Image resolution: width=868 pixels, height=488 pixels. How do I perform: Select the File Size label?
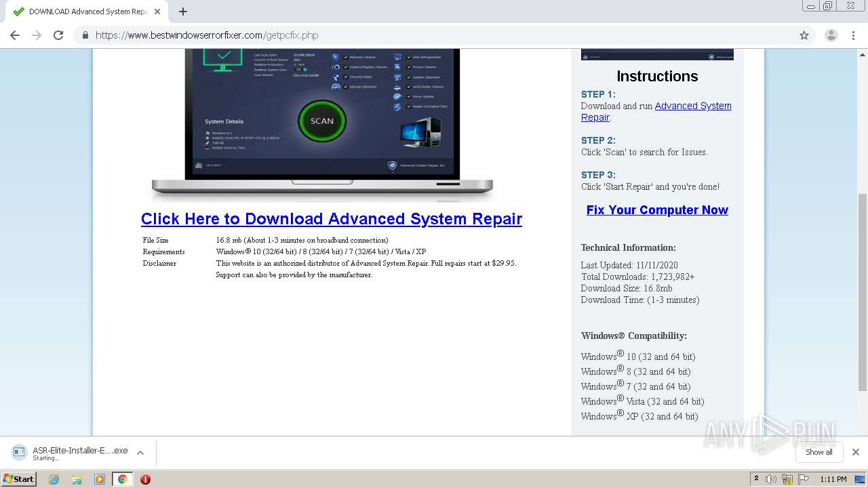[x=155, y=240]
